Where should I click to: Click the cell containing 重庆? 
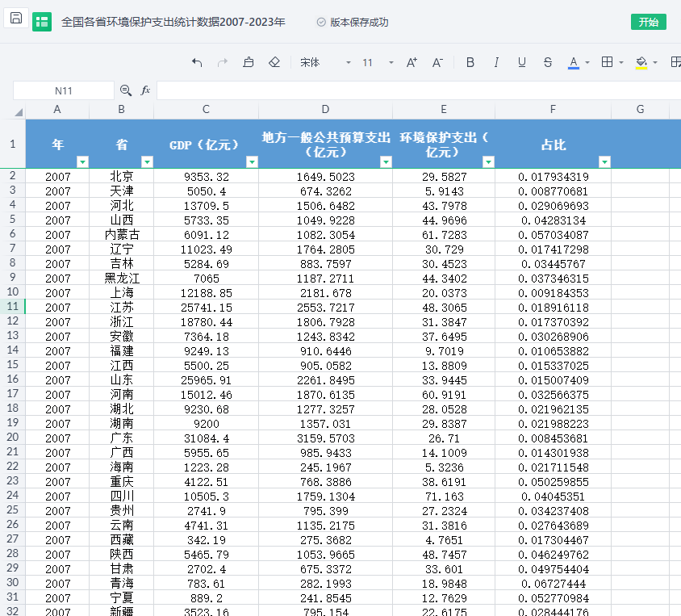[x=122, y=481]
